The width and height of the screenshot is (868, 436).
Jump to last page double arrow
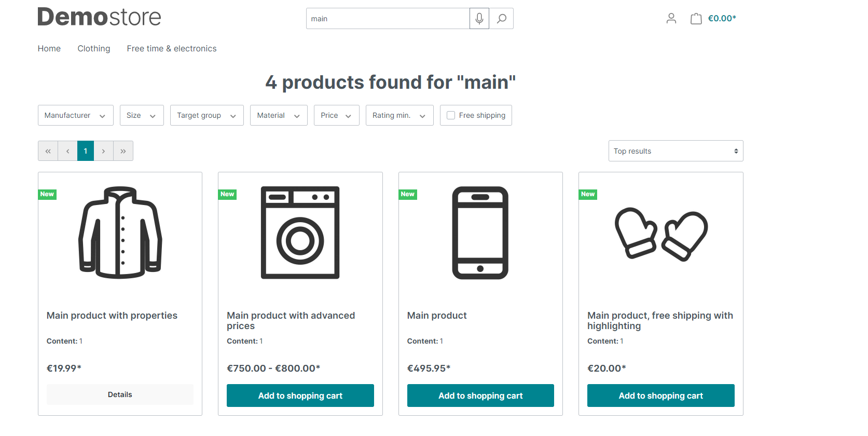[x=123, y=151]
